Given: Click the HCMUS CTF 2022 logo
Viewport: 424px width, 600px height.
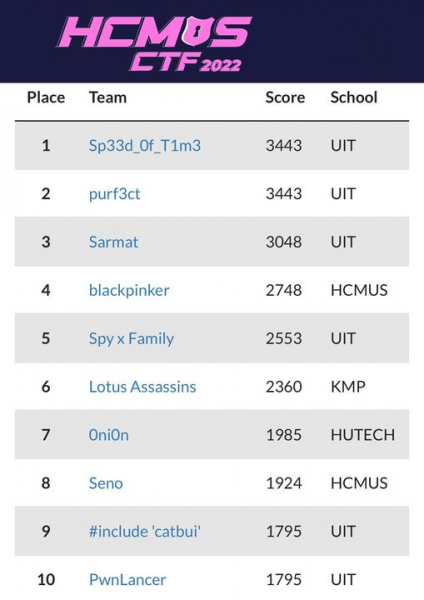Looking at the screenshot, I should (x=154, y=43).
